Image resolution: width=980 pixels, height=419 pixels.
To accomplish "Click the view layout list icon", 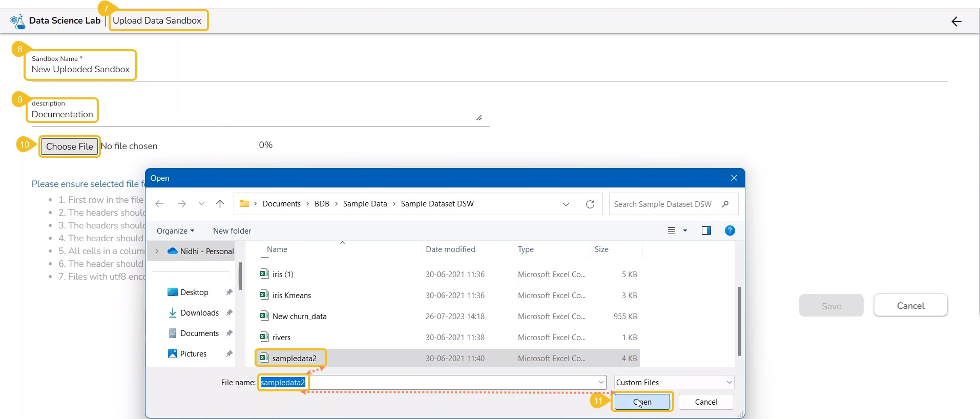I will [x=672, y=231].
